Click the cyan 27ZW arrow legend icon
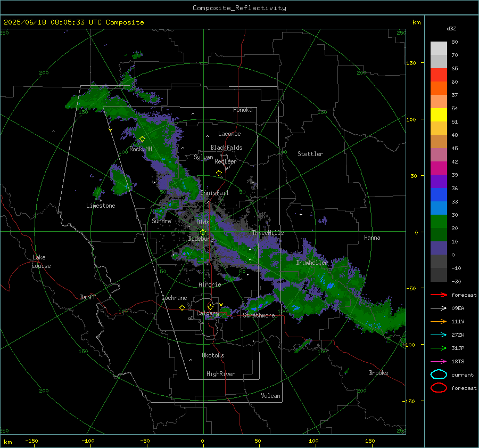Viewport: 479px width, 448px height. point(439,335)
